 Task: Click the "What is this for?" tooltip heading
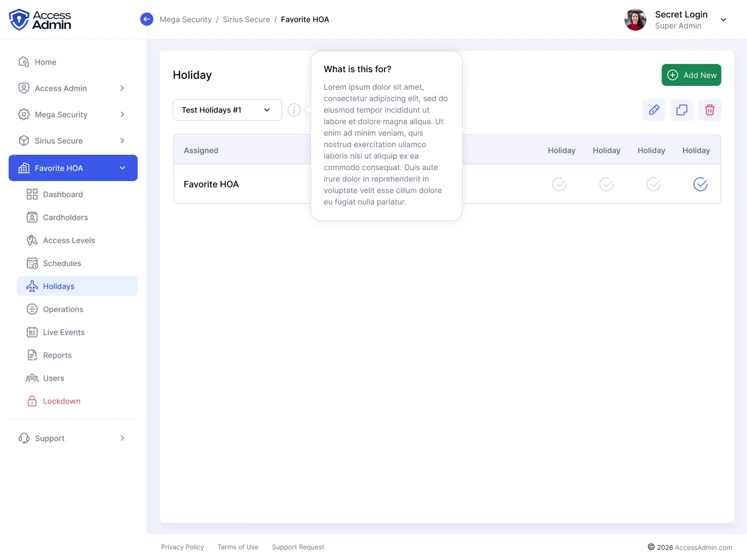pyautogui.click(x=358, y=69)
